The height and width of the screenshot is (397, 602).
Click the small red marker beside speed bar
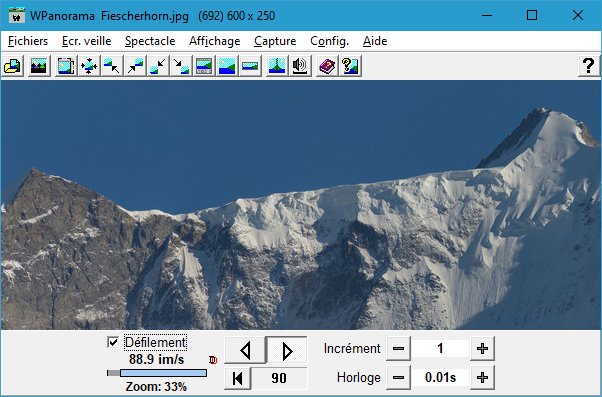coord(213,360)
